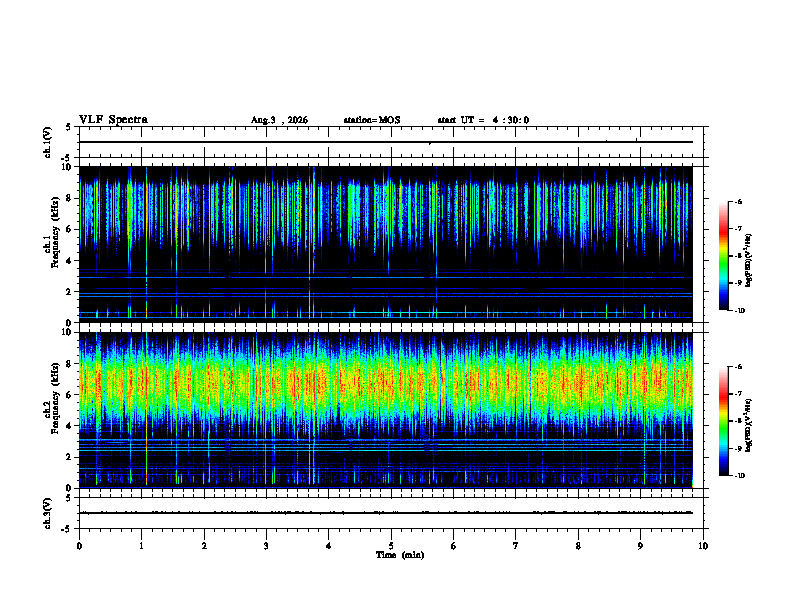This screenshot has width=792, height=612.
Task: Click the time axis tick label "5"
Action: point(391,546)
